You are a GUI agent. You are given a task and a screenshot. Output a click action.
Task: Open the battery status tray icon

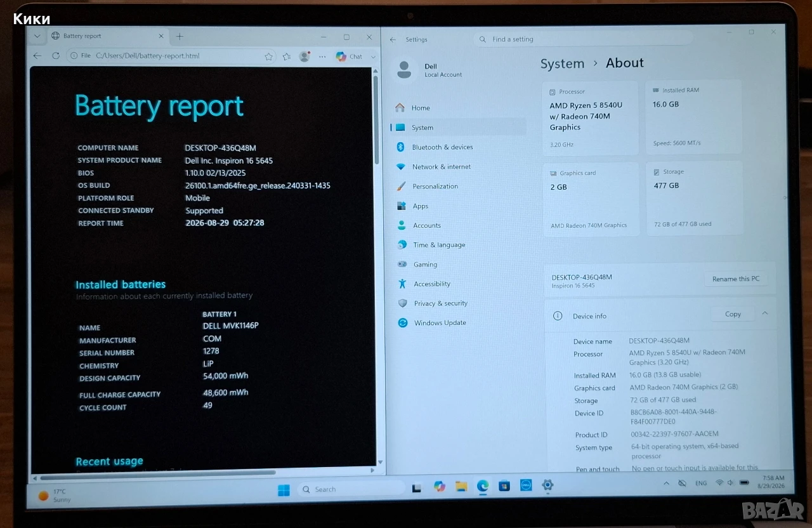click(x=744, y=483)
